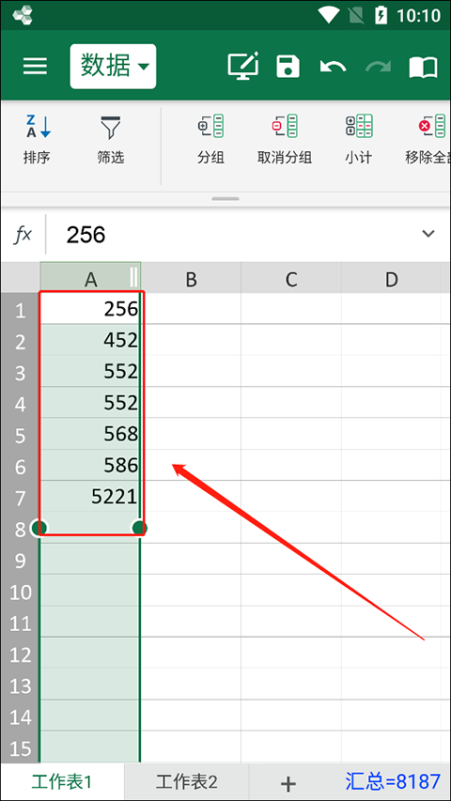Select the 工作表1 sheet tab
The height and width of the screenshot is (801, 451).
(62, 782)
